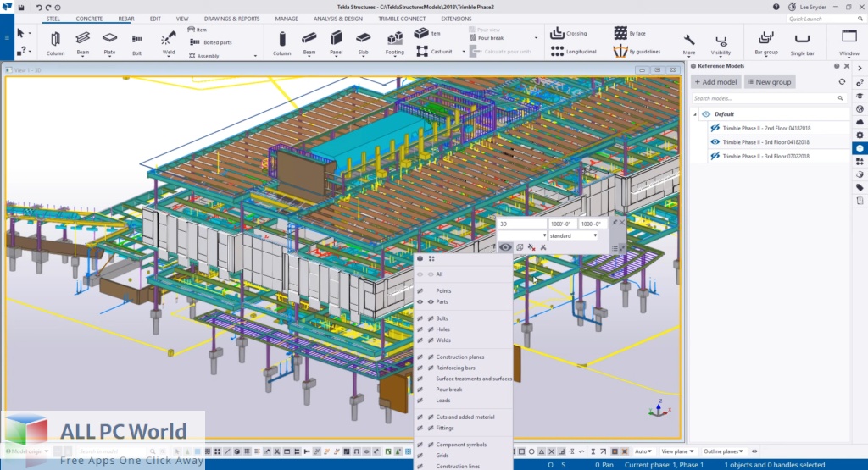The height and width of the screenshot is (470, 868).
Task: Toggle visibility of 3rd Floor 07022018 model
Action: (x=715, y=156)
